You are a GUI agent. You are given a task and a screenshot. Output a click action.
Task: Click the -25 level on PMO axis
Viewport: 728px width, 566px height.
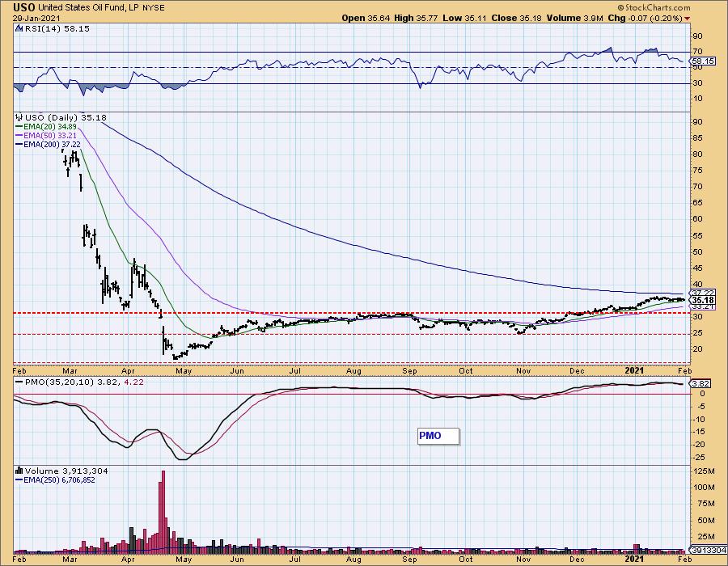pos(699,458)
